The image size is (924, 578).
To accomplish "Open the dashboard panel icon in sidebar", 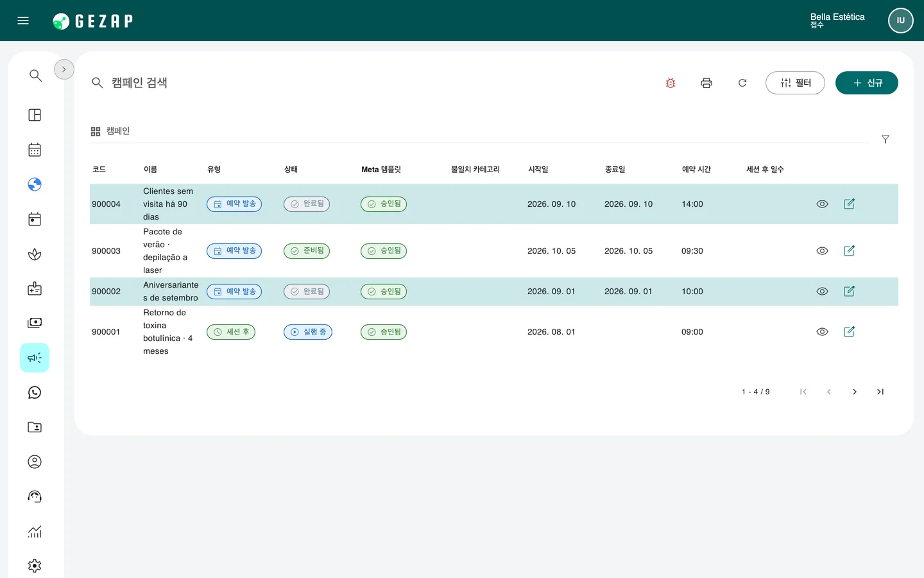I will click(x=35, y=115).
